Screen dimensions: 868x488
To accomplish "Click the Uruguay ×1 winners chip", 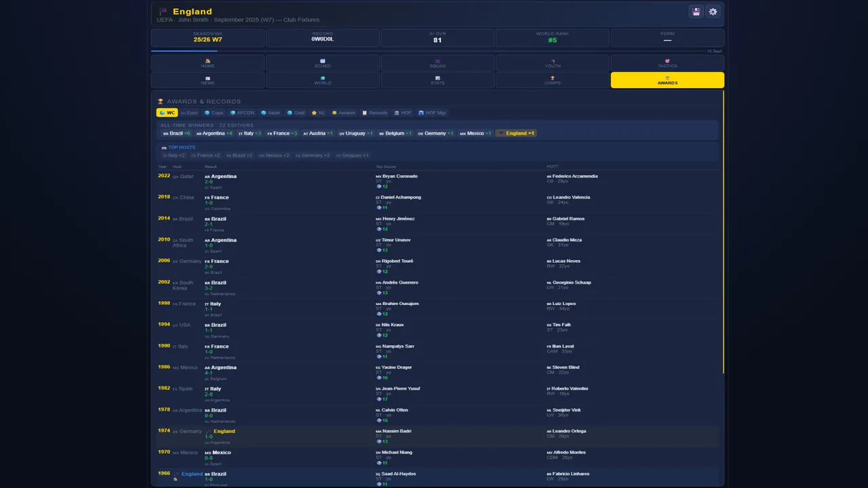I will tap(357, 134).
